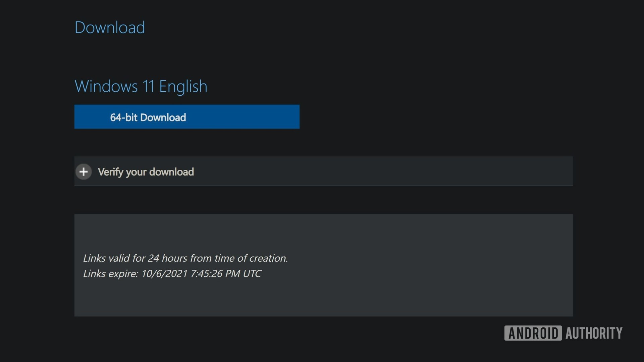Click the Windows 11 English heading
644x362 pixels.
[x=141, y=86]
